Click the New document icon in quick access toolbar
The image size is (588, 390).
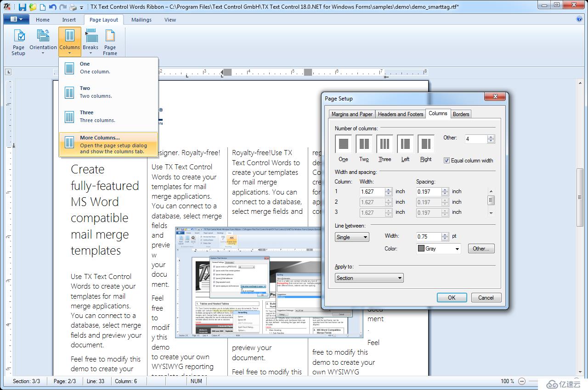point(43,7)
